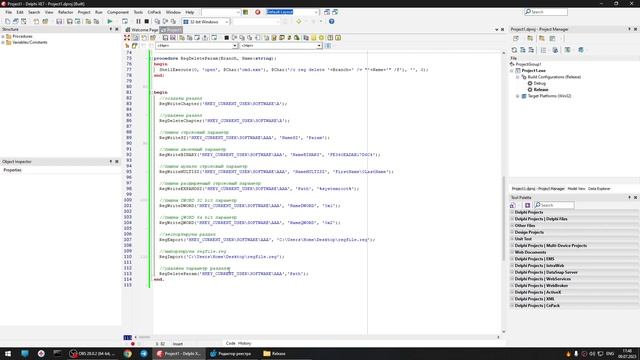Switch to the History tab below editor
Image resolution: width=640 pixels, height=360 pixels.
point(244,344)
